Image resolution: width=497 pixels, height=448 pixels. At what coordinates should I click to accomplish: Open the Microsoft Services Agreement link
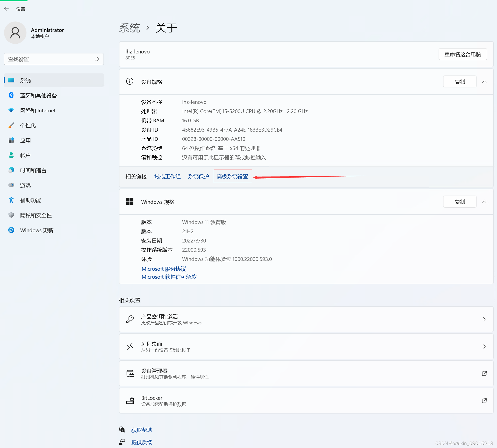[x=164, y=269]
